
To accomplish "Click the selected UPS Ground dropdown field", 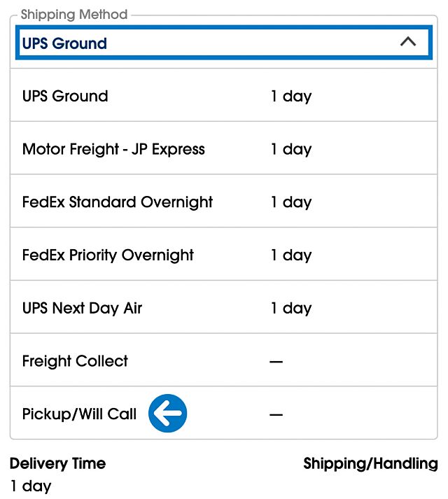I will [210, 43].
